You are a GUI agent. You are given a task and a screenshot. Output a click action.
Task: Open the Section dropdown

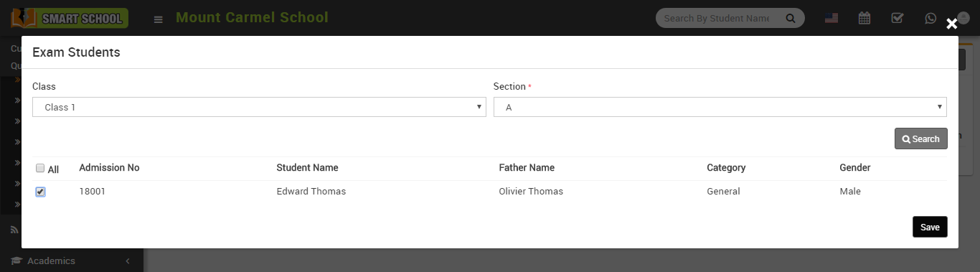pos(720,107)
